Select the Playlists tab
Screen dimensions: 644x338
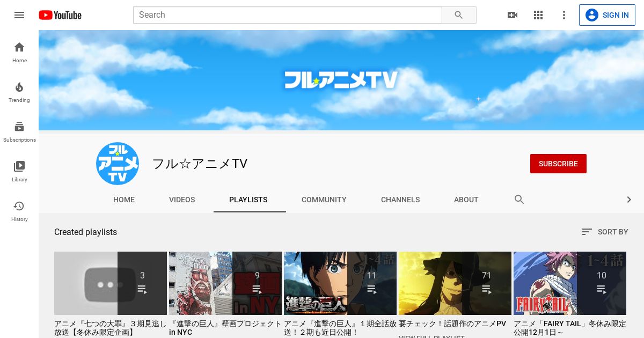click(x=248, y=200)
